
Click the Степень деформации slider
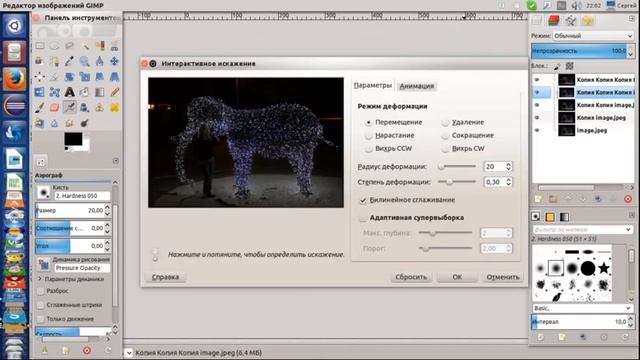coord(457,182)
